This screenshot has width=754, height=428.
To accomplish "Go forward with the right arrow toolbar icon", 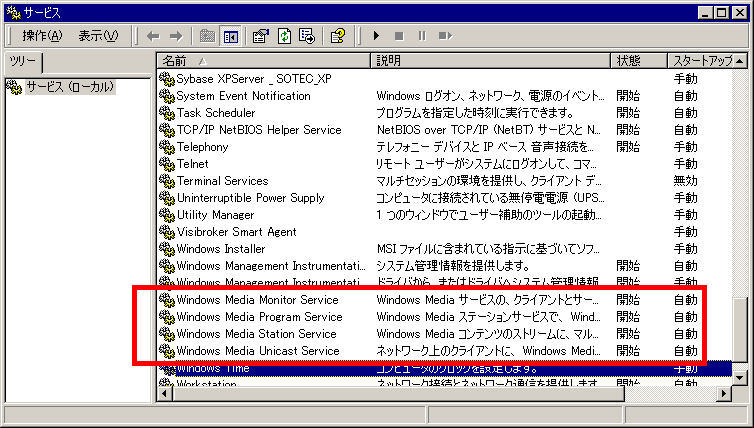I will tap(176, 36).
